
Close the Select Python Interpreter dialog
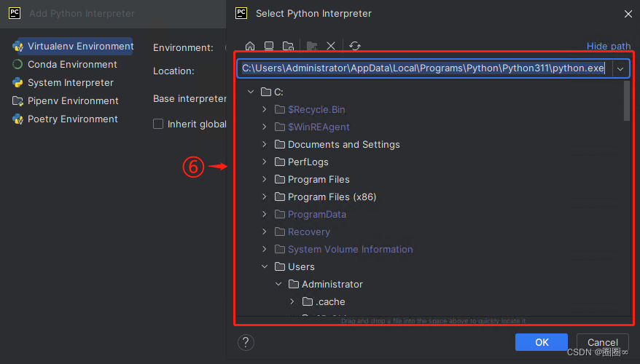click(x=628, y=13)
